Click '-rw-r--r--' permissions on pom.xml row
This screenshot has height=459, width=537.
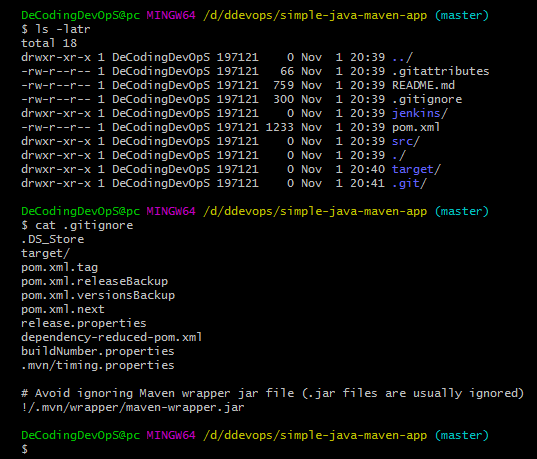[56, 127]
